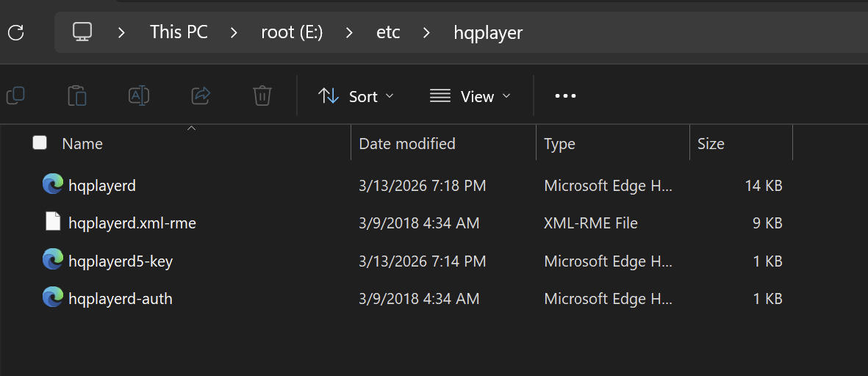Go to This PC in breadcrumb

pyautogui.click(x=179, y=32)
